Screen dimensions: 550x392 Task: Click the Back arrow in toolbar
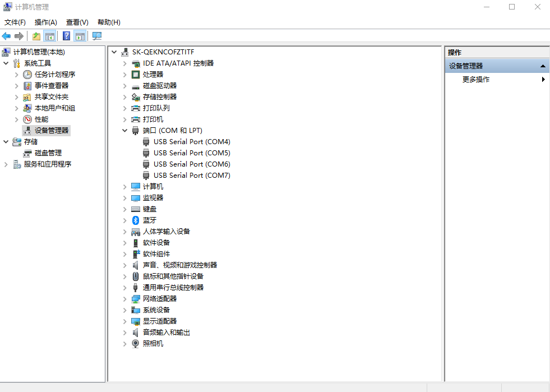click(x=7, y=36)
